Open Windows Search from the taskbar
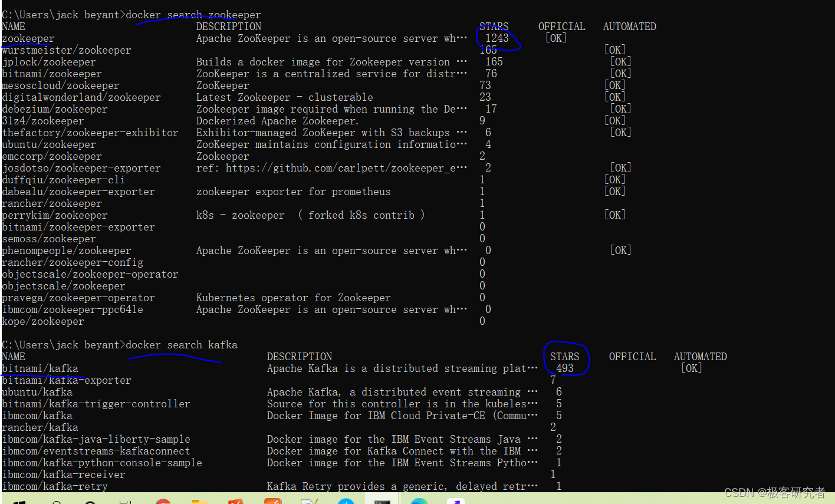Viewport: 835px width, 504px height. (x=56, y=501)
